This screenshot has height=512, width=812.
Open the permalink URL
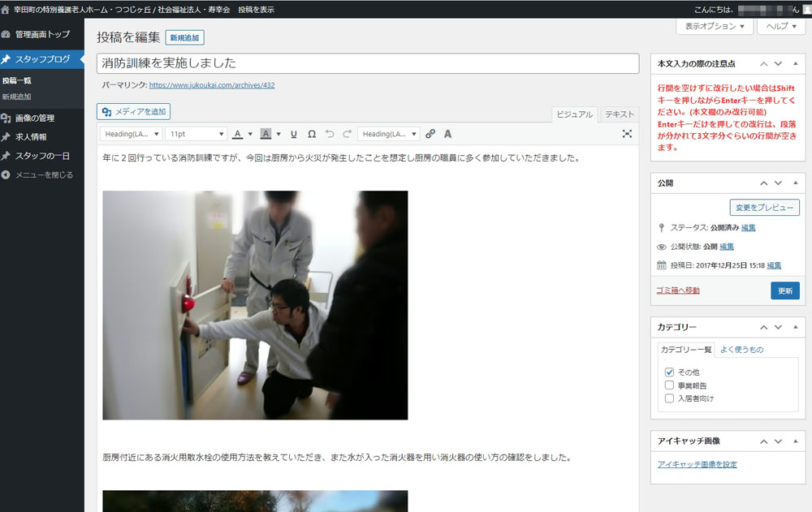[212, 85]
